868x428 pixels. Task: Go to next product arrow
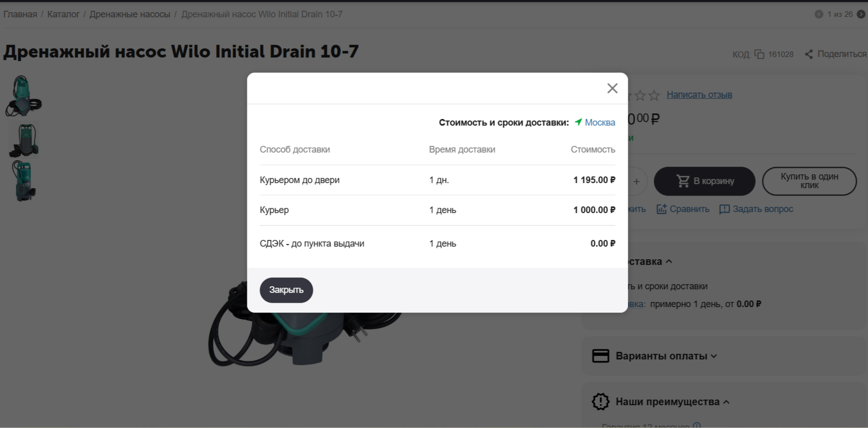click(x=861, y=14)
